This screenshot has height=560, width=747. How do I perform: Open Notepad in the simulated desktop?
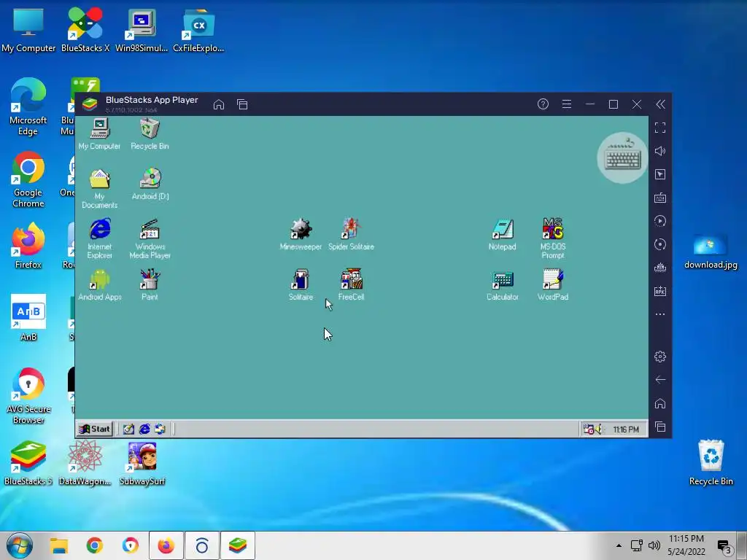point(502,234)
